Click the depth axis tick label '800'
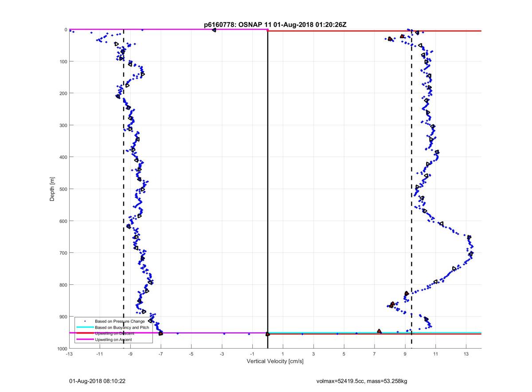 (x=63, y=284)
